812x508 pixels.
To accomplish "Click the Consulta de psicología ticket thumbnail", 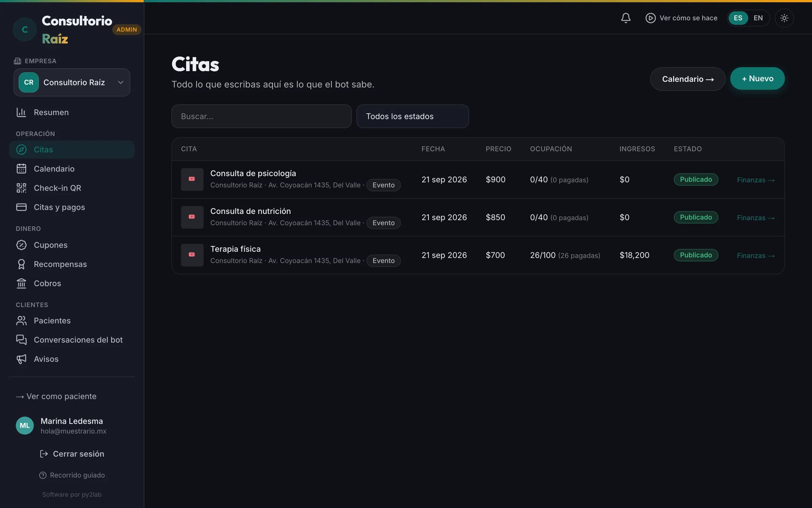I will coord(192,179).
